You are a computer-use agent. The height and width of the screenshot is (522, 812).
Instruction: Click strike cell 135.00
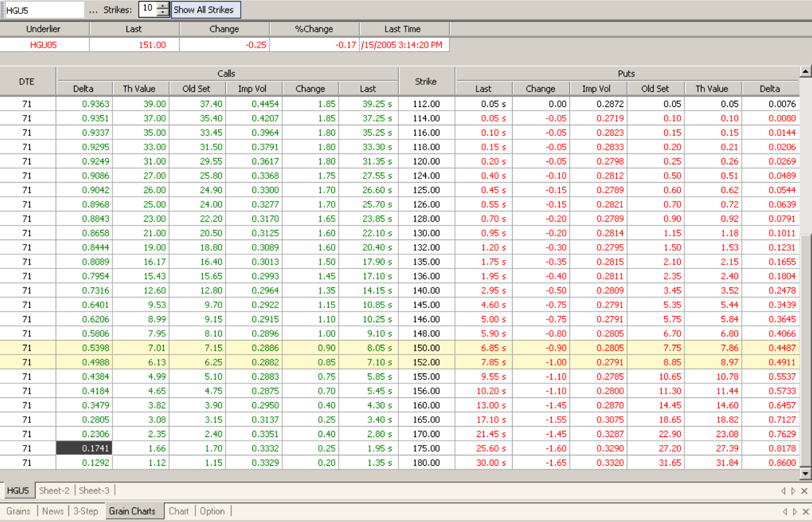click(x=426, y=262)
